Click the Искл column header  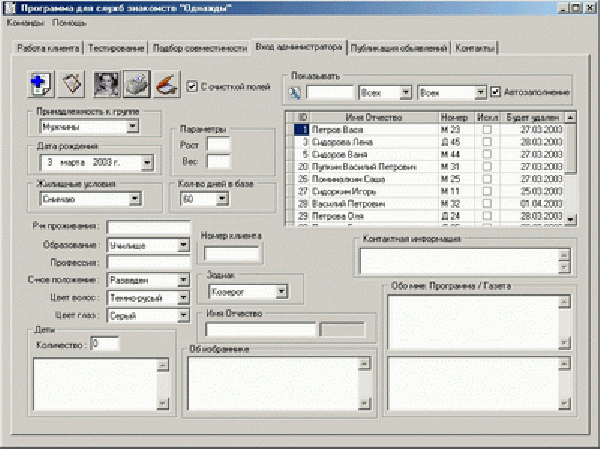coord(487,117)
